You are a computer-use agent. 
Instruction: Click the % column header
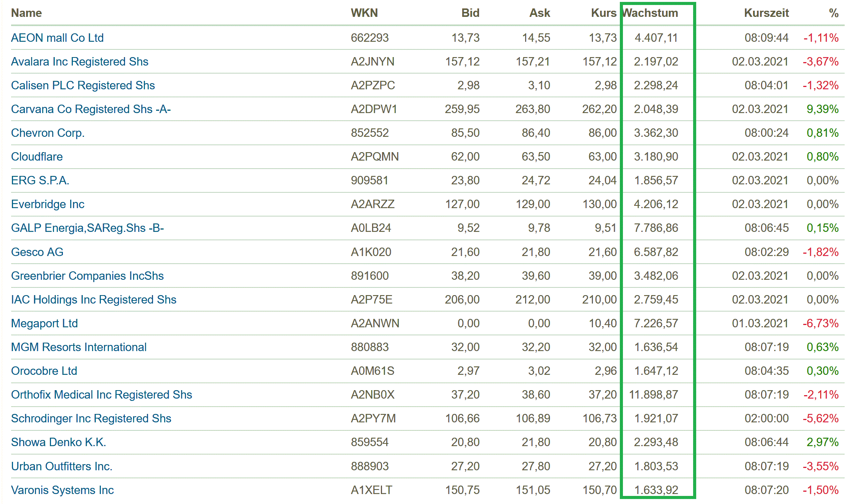point(834,13)
